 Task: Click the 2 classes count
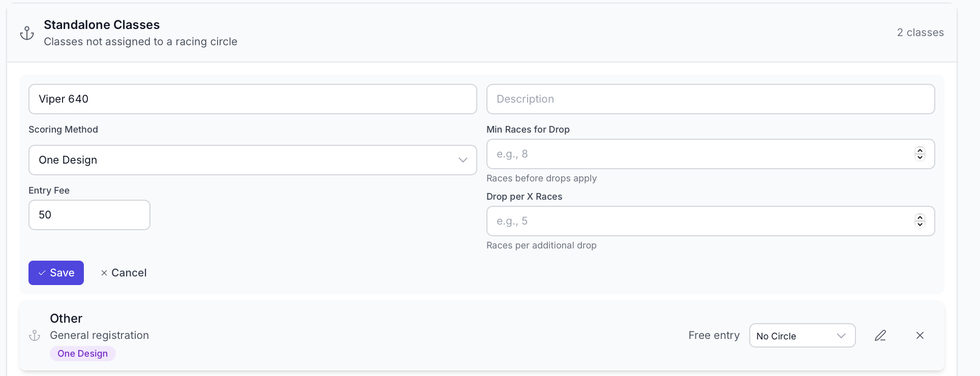pyautogui.click(x=921, y=33)
